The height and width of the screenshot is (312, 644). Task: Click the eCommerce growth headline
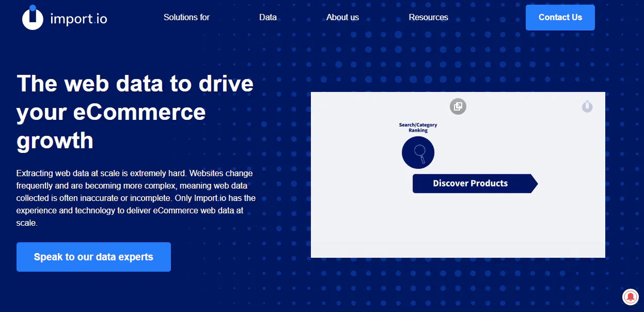click(134, 112)
